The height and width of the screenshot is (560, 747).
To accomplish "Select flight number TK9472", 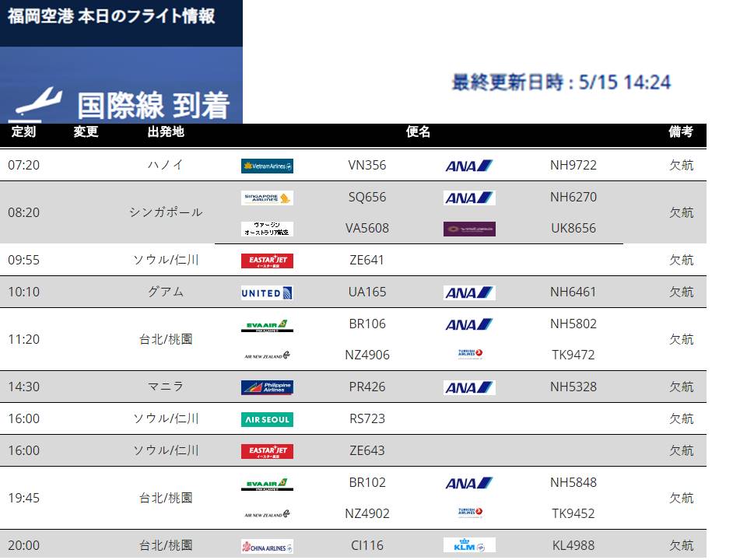I will (x=573, y=355).
